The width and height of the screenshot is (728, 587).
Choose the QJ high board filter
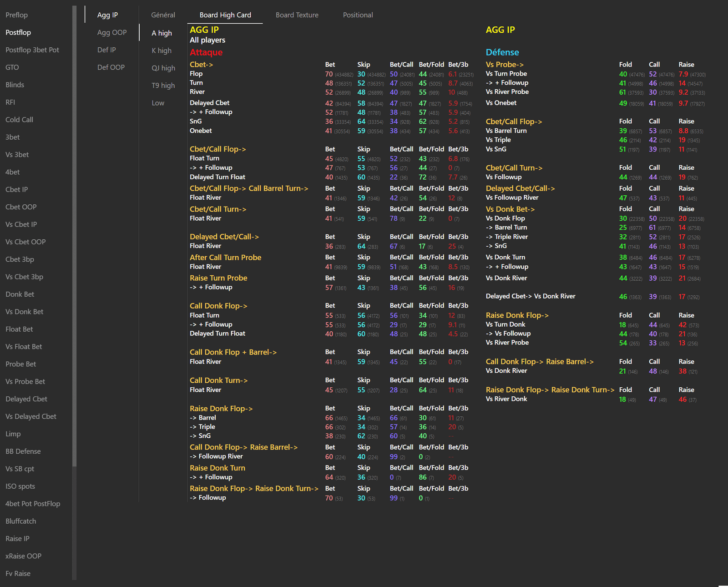(163, 68)
